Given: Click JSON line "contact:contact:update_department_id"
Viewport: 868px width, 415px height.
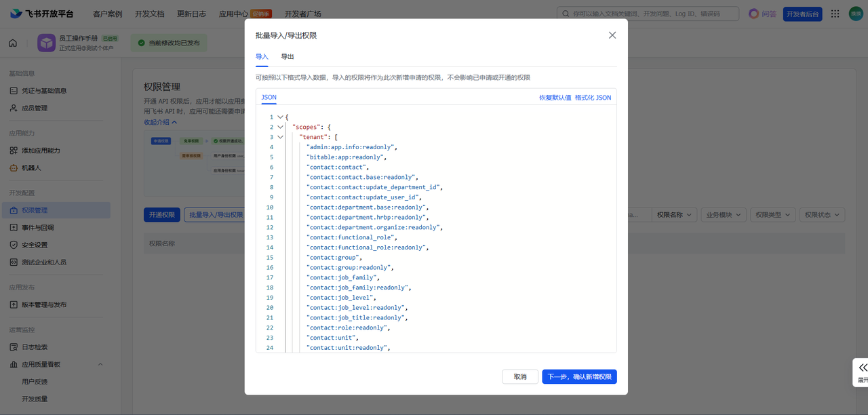Looking at the screenshot, I should [x=374, y=187].
